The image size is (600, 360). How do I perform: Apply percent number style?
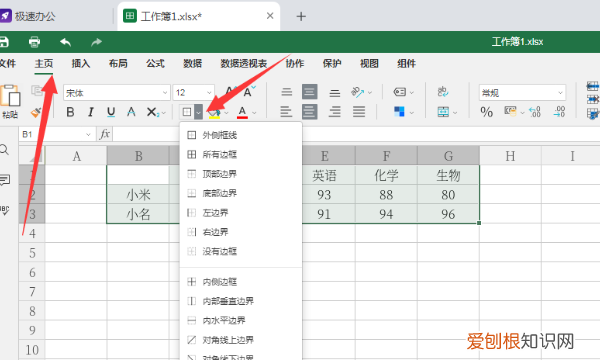pyautogui.click(x=486, y=112)
